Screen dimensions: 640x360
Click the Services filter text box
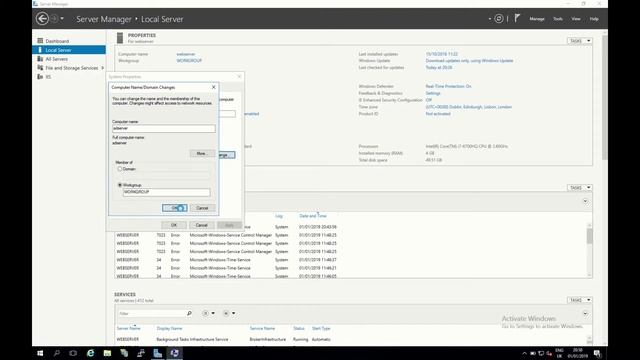(151, 313)
